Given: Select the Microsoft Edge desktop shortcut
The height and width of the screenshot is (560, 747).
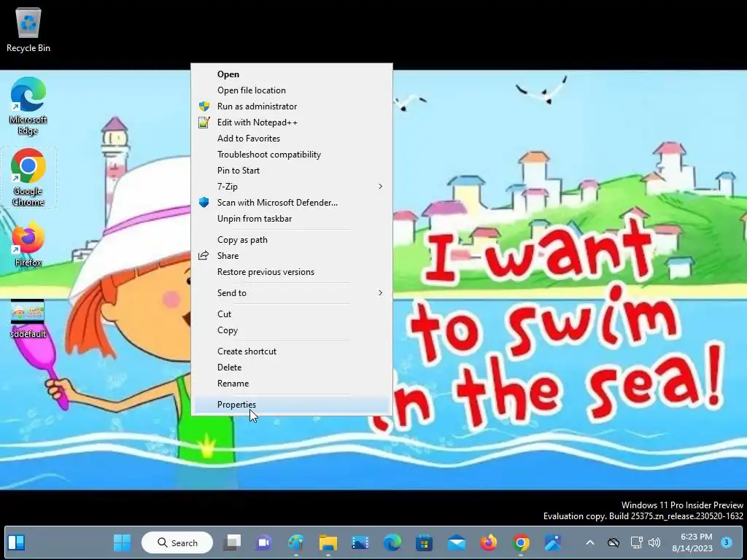Looking at the screenshot, I should [28, 106].
